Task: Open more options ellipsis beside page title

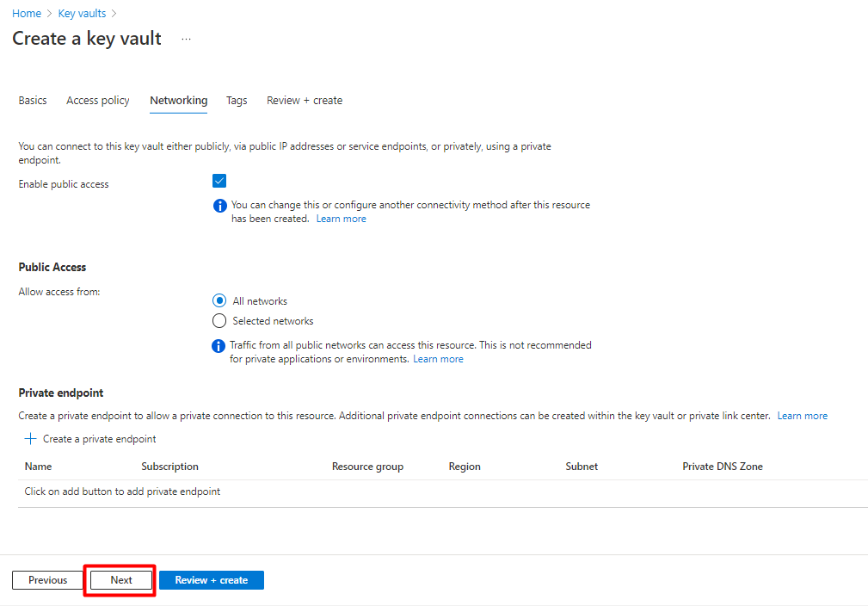Action: pos(186,40)
